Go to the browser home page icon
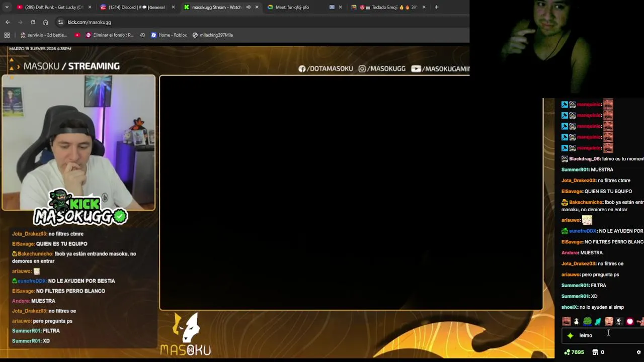 (x=45, y=22)
